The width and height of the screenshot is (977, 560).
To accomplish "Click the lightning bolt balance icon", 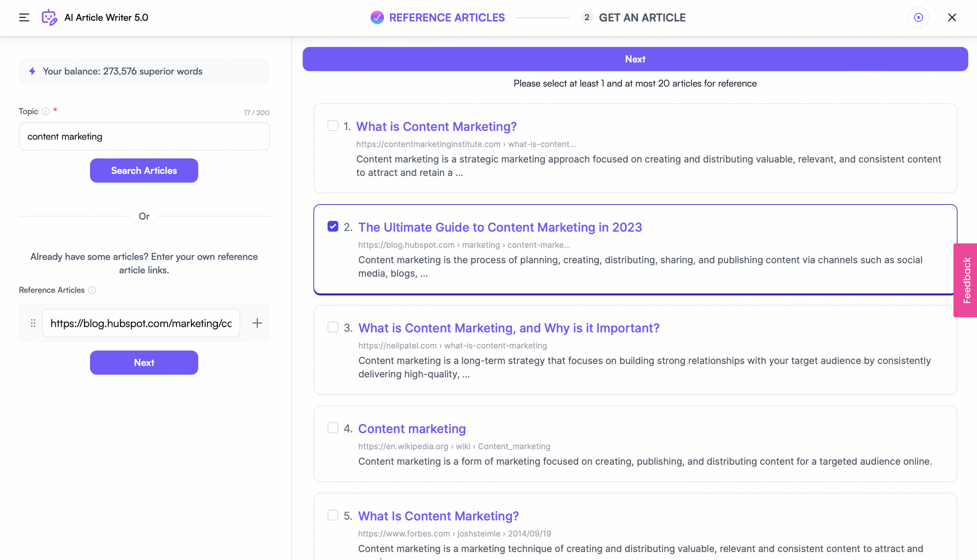I will pyautogui.click(x=32, y=70).
